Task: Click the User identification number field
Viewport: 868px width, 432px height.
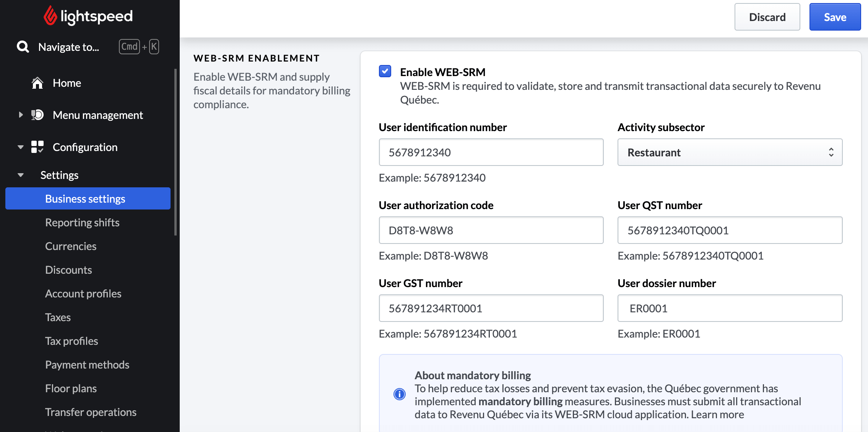Action: [x=491, y=152]
